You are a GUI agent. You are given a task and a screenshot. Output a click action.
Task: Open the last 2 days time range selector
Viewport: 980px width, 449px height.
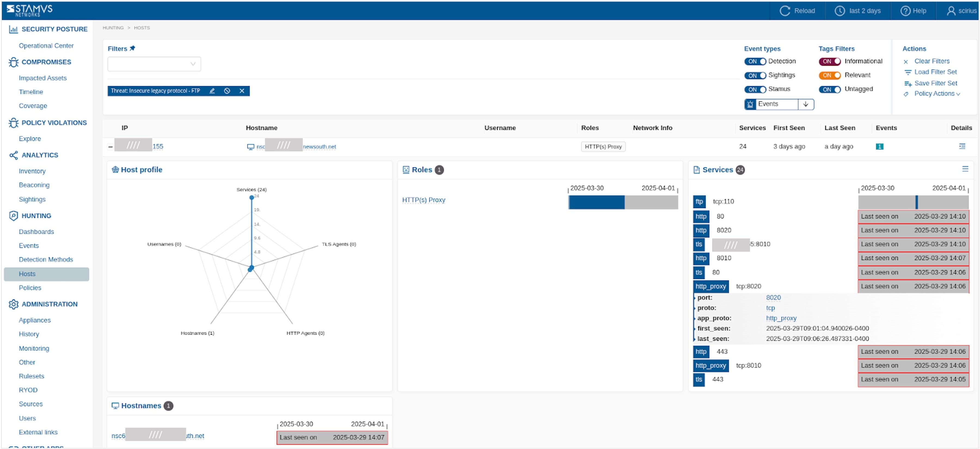tap(857, 11)
